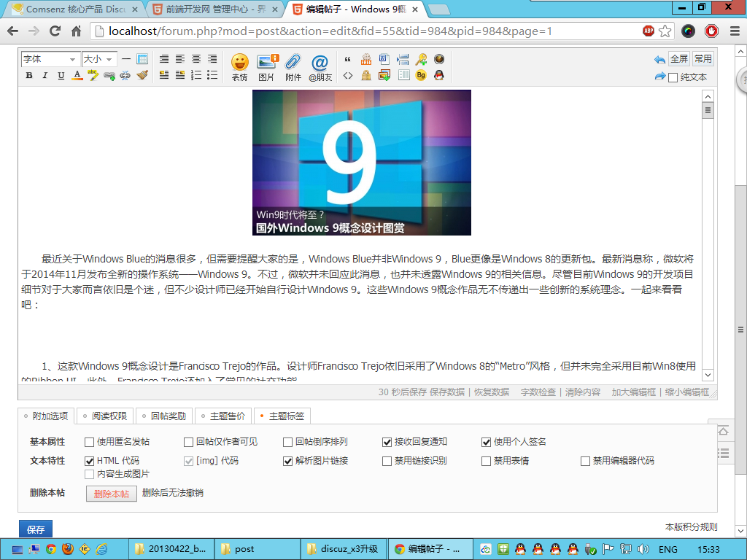Switch to 主题售价 tab
747x560 pixels.
(223, 416)
